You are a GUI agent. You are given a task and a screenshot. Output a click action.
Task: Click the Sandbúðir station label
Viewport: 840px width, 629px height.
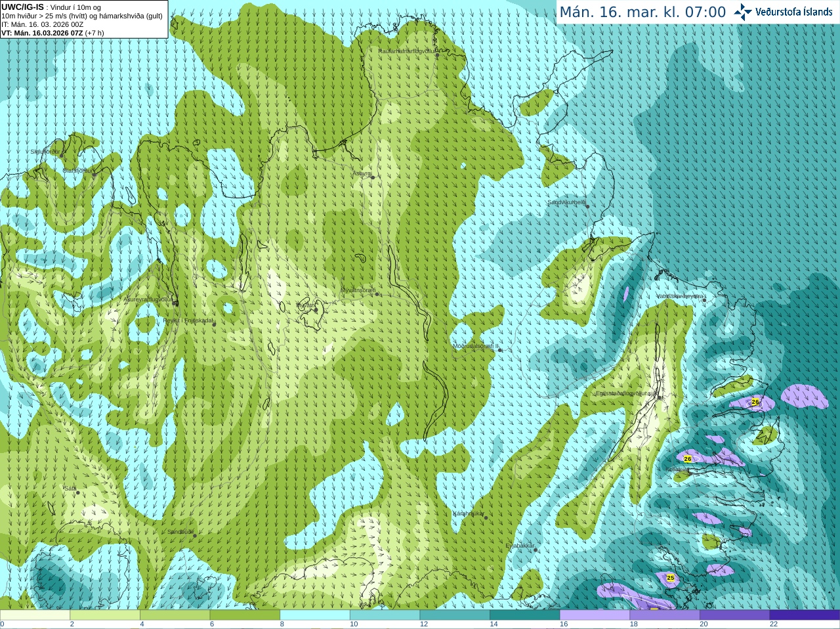point(180,532)
